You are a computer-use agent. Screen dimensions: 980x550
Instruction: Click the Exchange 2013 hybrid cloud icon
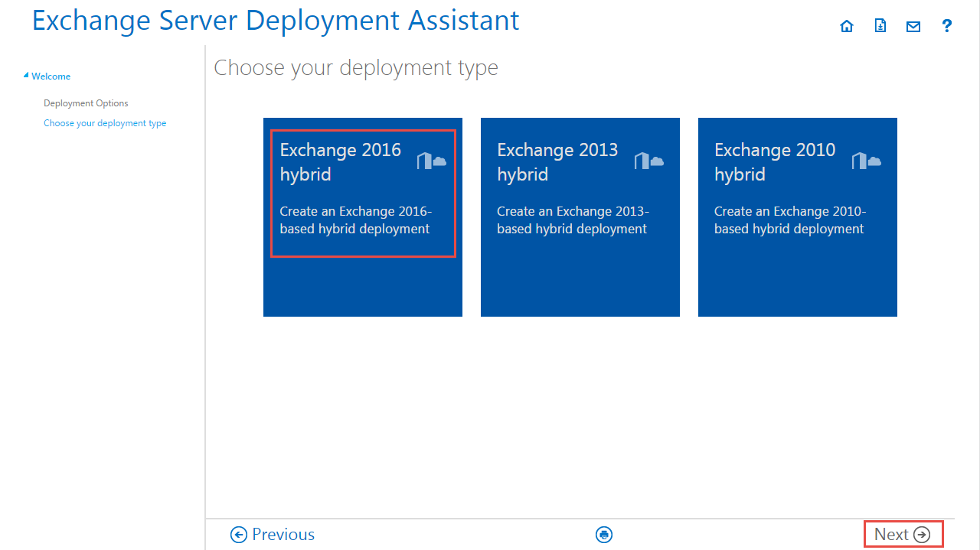[649, 160]
